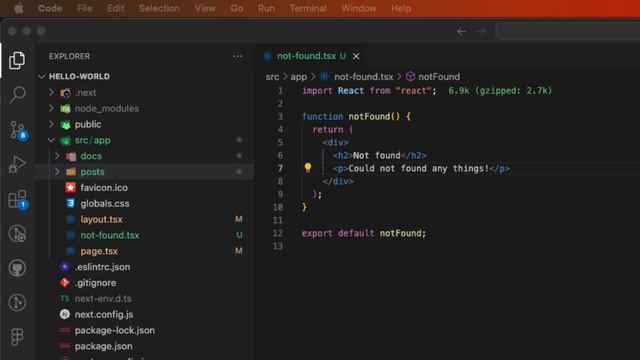The image size is (640, 360).
Task: Click the next.config.js file icon
Action: click(64, 314)
